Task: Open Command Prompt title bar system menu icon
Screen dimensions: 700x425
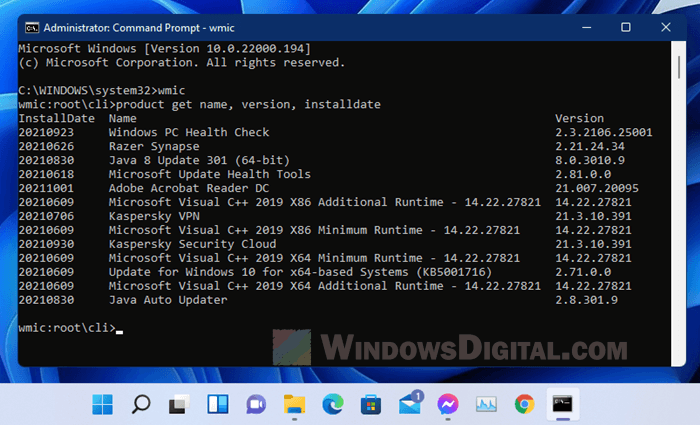Action: 29,27
